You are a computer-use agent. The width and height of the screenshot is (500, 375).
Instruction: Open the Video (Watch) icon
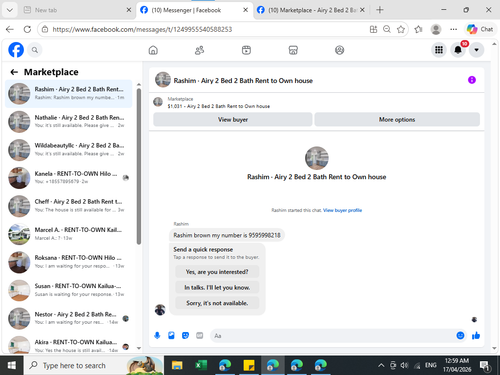246,50
